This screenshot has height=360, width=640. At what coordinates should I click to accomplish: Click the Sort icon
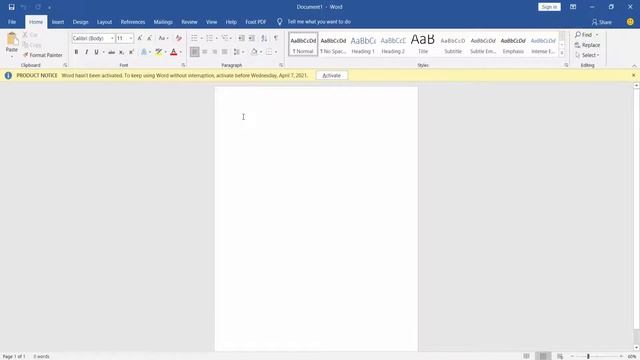(264, 38)
